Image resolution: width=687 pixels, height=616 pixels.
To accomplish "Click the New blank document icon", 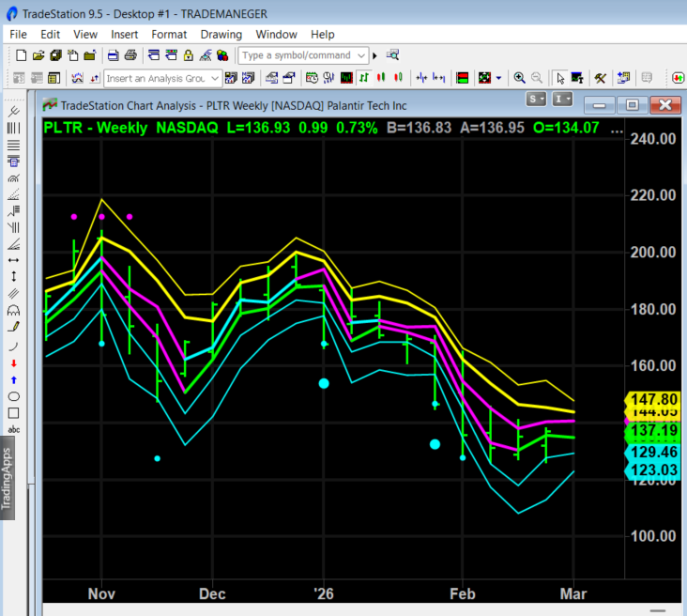I will click(21, 55).
